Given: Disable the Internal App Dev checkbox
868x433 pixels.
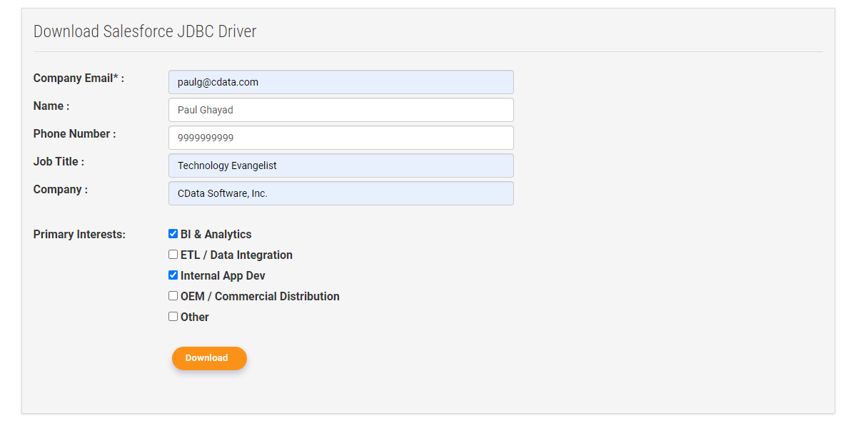Looking at the screenshot, I should point(173,275).
